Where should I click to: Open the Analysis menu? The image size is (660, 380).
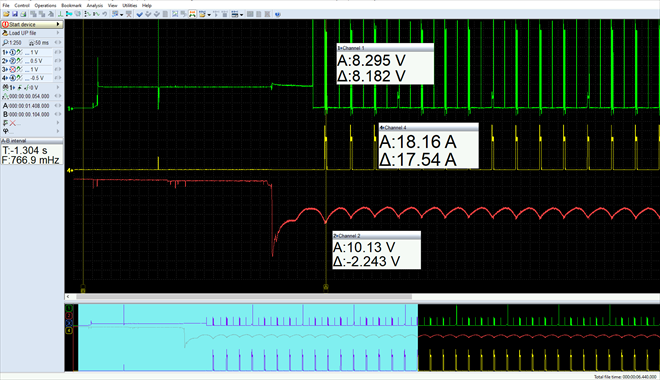coord(95,5)
